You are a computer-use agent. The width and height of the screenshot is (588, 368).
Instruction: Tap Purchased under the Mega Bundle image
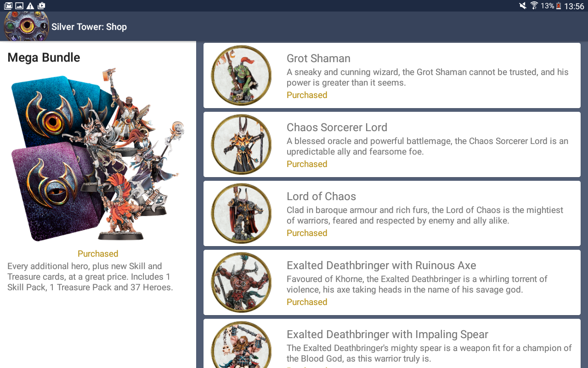coord(98,254)
